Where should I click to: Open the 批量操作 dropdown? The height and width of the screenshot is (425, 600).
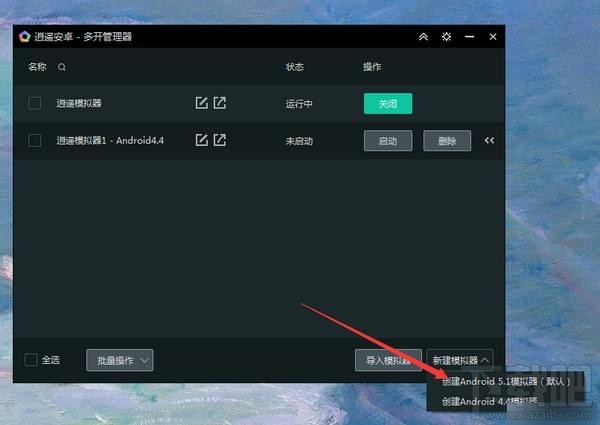(120, 360)
